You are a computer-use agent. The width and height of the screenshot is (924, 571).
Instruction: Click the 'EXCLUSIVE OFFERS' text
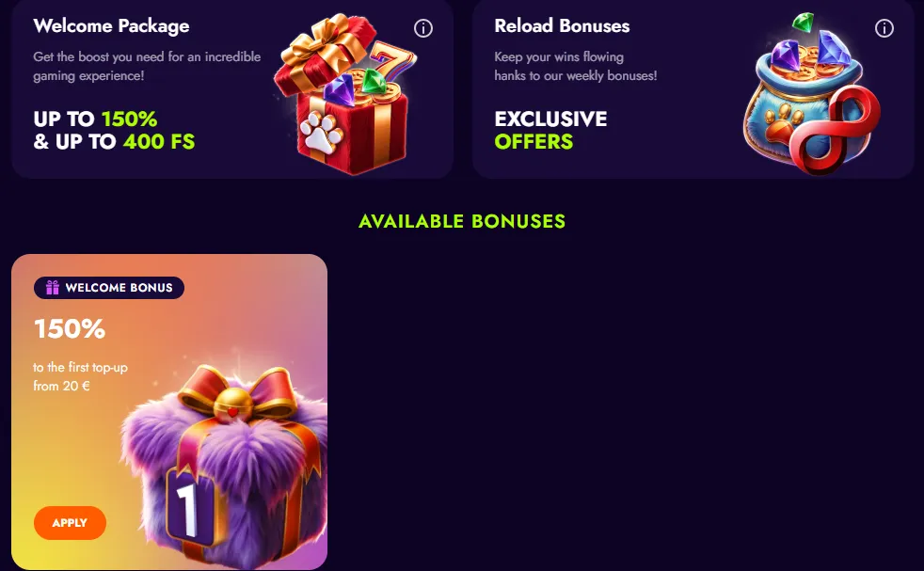551,130
